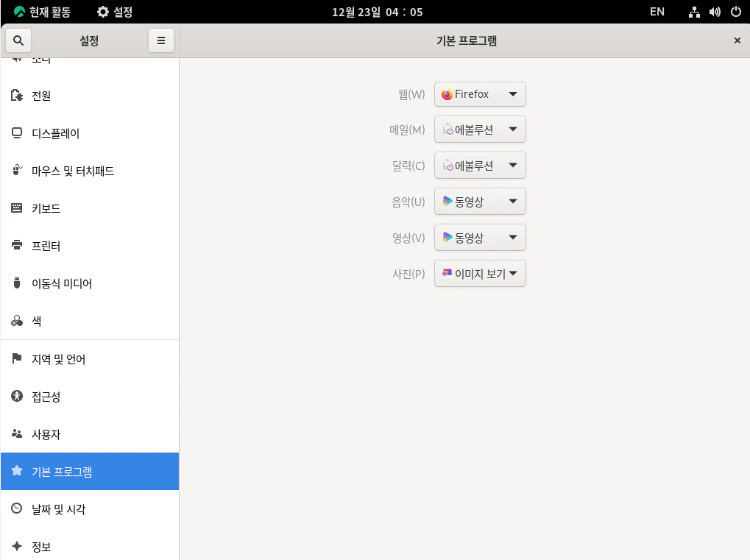Open the volume icon in top bar
This screenshot has height=560, width=750.
coord(715,12)
